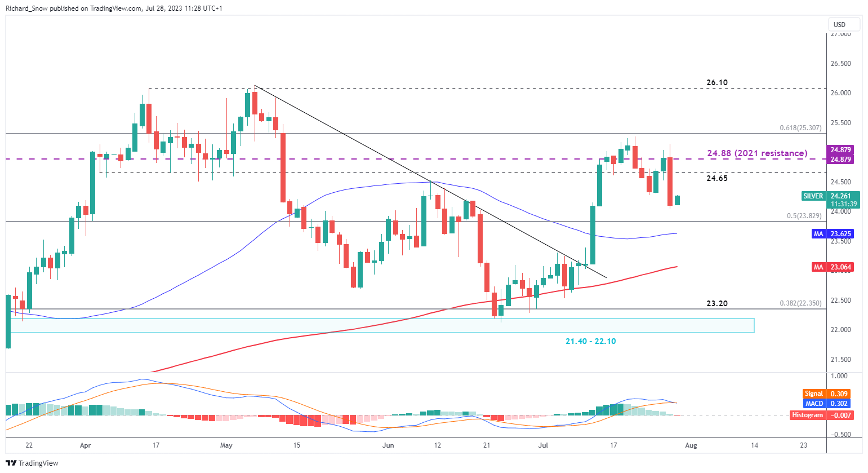This screenshot has width=868, height=473.
Task: Select the 21.40 - 22.10 zone label
Action: pyautogui.click(x=590, y=341)
